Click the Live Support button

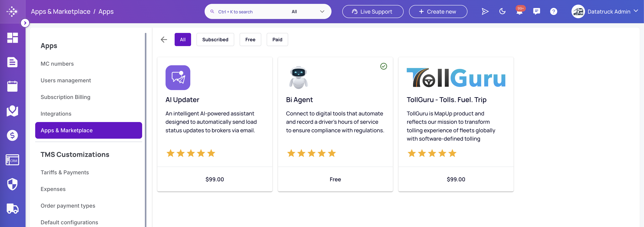(373, 11)
